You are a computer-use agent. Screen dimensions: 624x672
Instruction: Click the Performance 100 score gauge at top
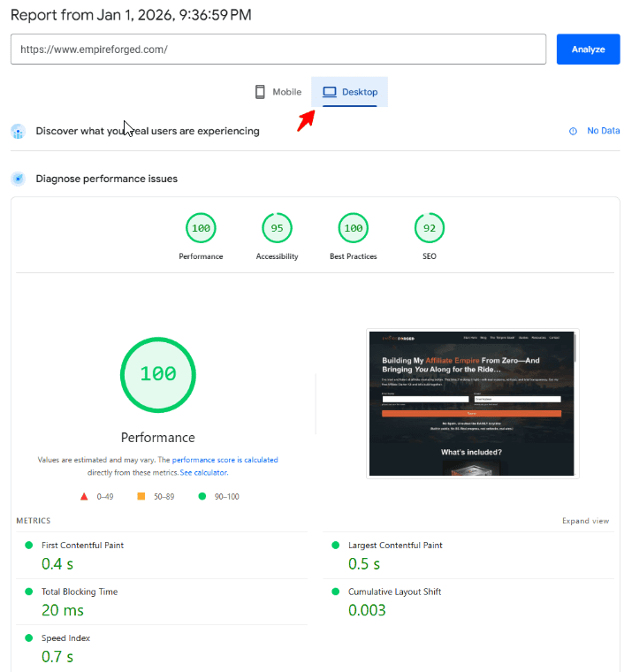pyautogui.click(x=201, y=227)
